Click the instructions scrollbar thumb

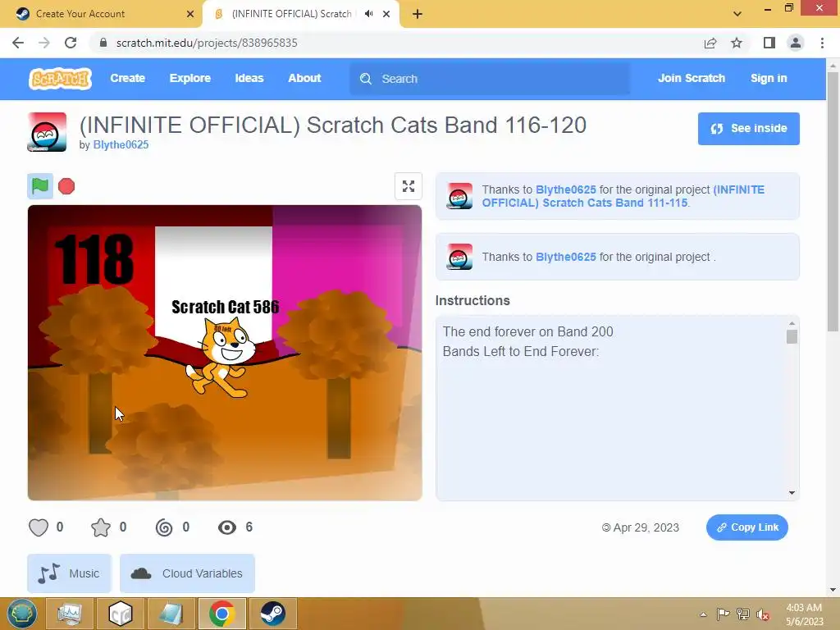pyautogui.click(x=792, y=336)
